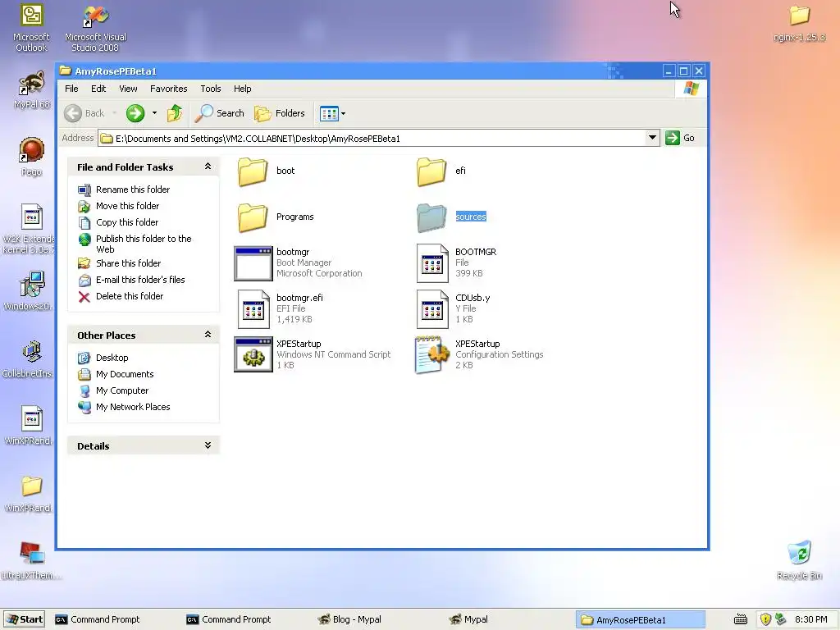Open the Favorites menu
Viewport: 840px width, 630px height.
(x=169, y=89)
